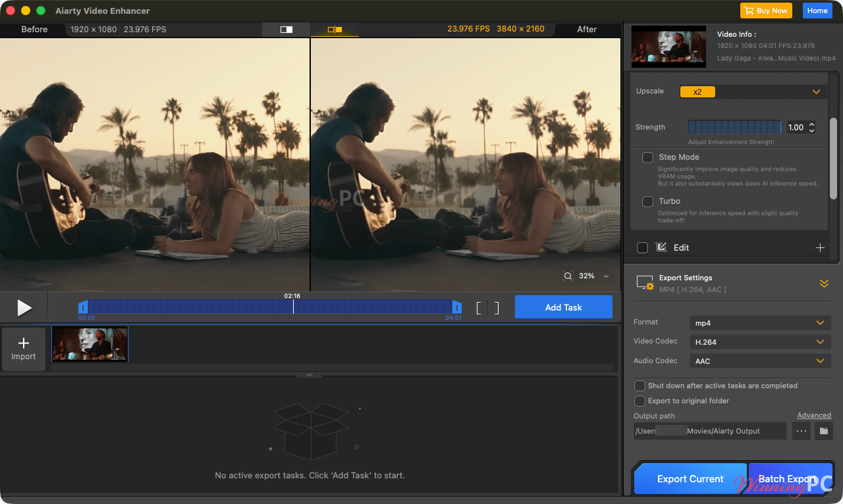Click Batch Export button
Viewport: 843px width, 504px height.
790,479
